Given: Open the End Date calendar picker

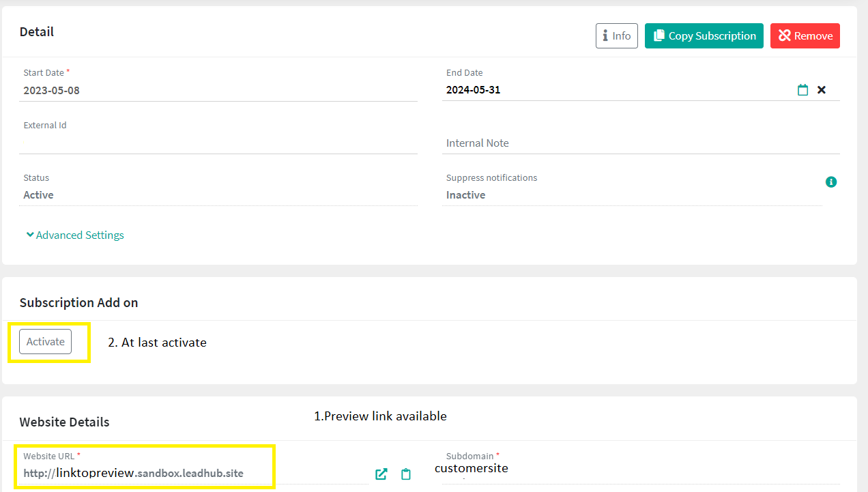Looking at the screenshot, I should click(x=802, y=90).
